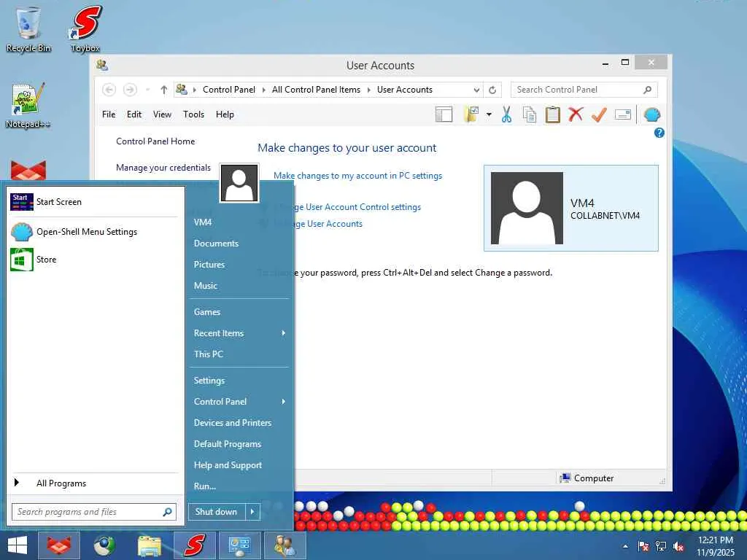Open the Recycle Bin desktop icon
747x560 pixels.
tap(28, 29)
